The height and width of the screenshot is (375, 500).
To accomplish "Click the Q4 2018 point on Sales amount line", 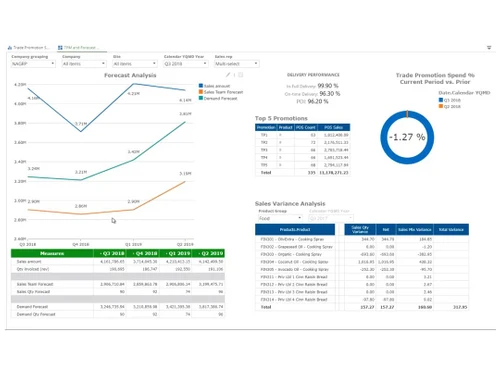I will (x=81, y=131).
